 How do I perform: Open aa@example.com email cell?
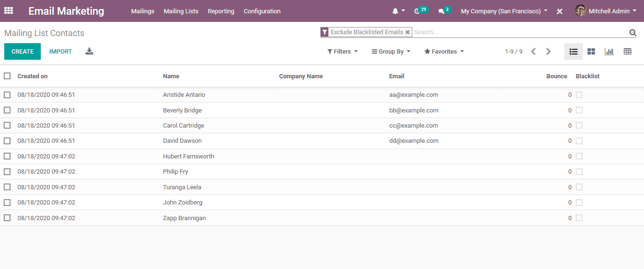414,95
